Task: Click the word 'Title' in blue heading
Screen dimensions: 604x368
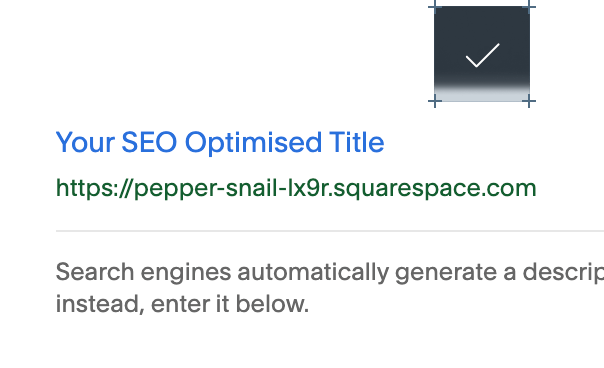Action: click(x=356, y=142)
